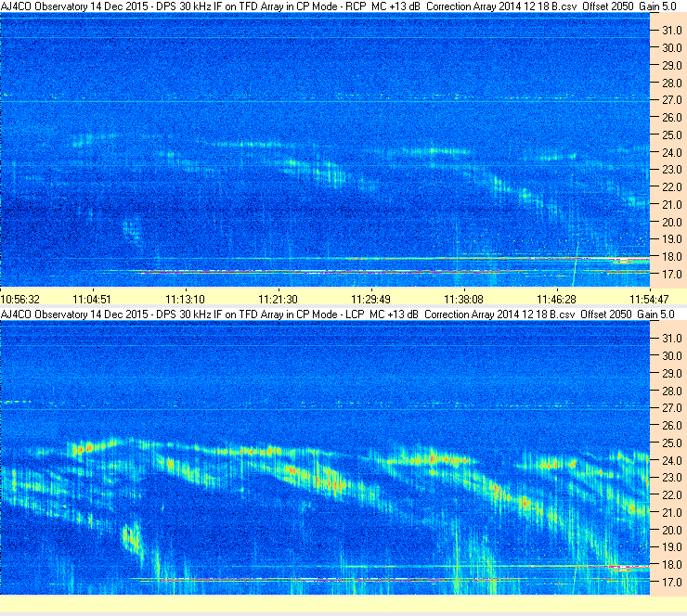The image size is (687, 616).
Task: Pick 27.0 frequency label on LCP chart
Action: point(672,408)
